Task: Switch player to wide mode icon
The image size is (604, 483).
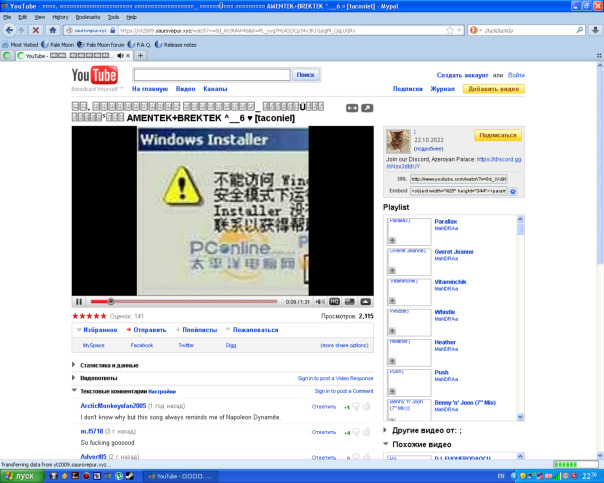Action: (349, 302)
